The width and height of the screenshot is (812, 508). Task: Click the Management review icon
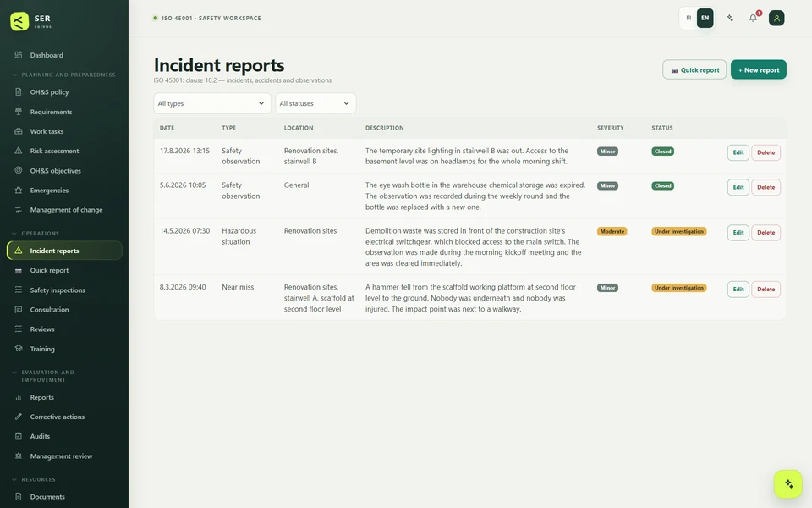[x=19, y=456]
